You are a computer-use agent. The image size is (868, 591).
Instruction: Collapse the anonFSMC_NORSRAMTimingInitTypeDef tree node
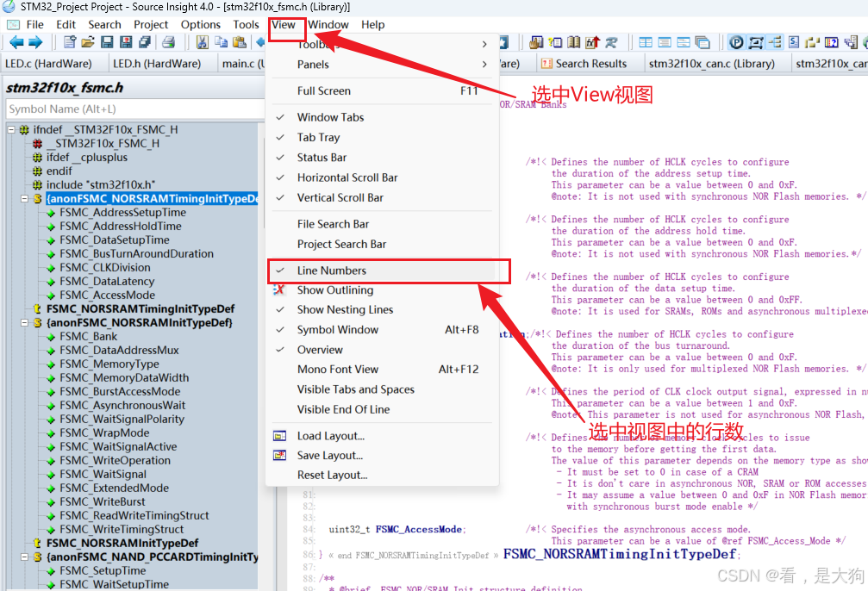coord(24,199)
